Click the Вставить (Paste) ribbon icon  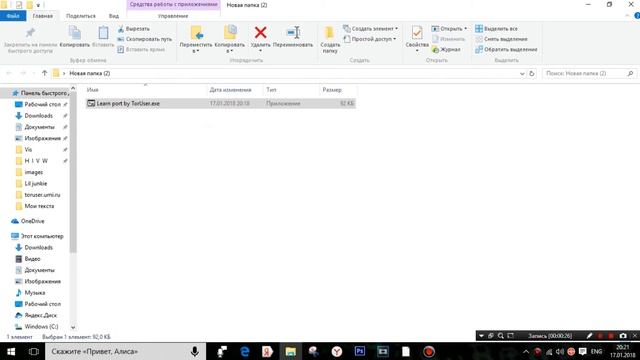pos(103,33)
